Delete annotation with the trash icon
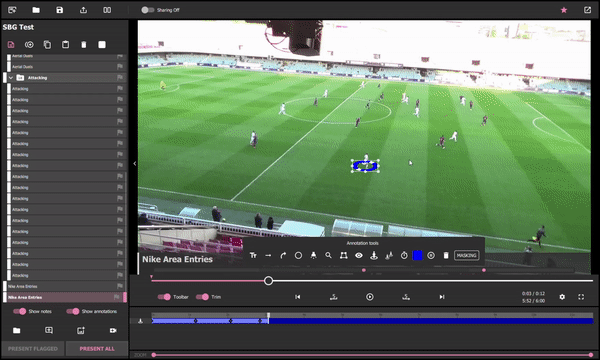The height and width of the screenshot is (360, 600). [x=446, y=255]
